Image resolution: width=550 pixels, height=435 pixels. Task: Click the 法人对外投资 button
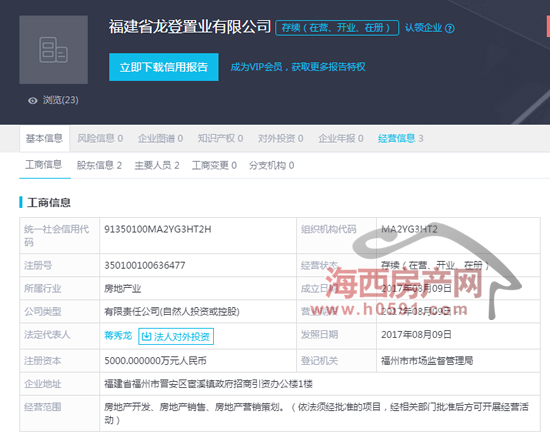(x=176, y=337)
